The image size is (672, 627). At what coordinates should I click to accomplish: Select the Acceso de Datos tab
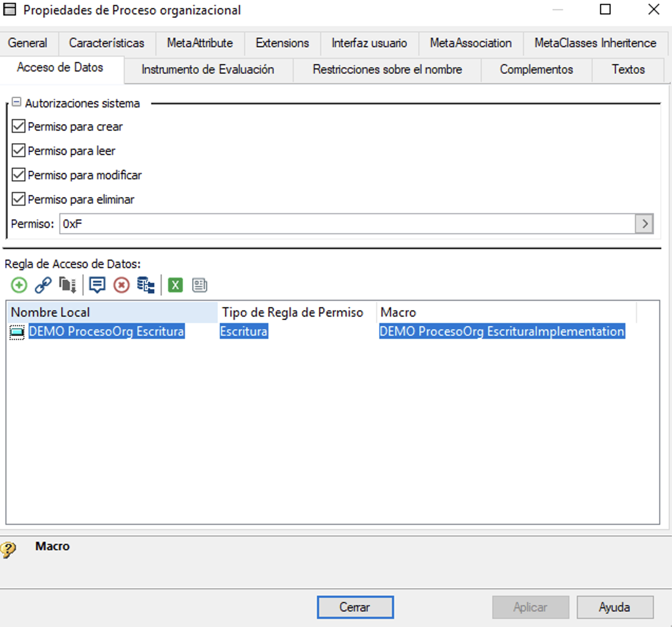click(x=60, y=68)
